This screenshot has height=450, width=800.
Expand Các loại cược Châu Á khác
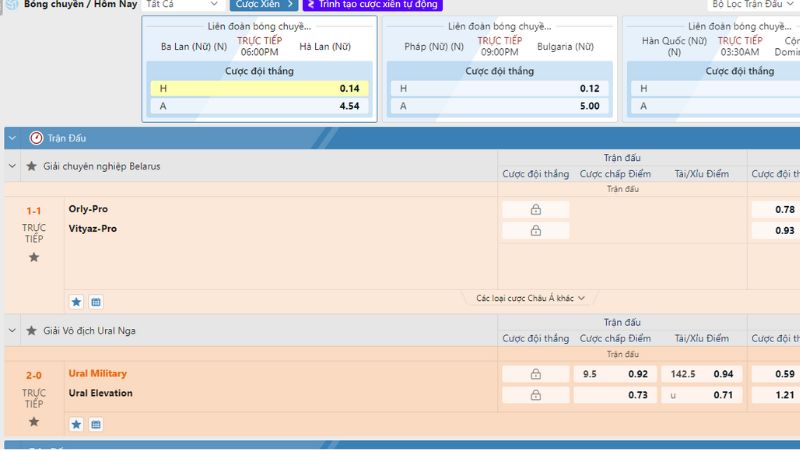click(x=530, y=298)
